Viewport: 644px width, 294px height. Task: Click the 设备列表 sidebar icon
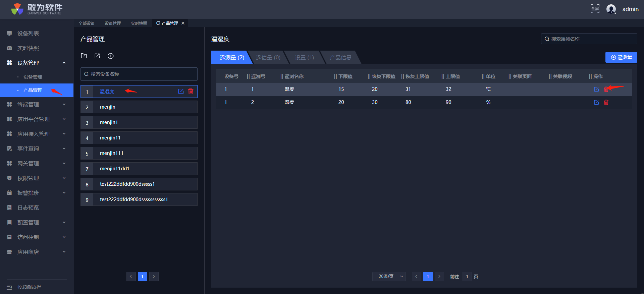point(9,34)
